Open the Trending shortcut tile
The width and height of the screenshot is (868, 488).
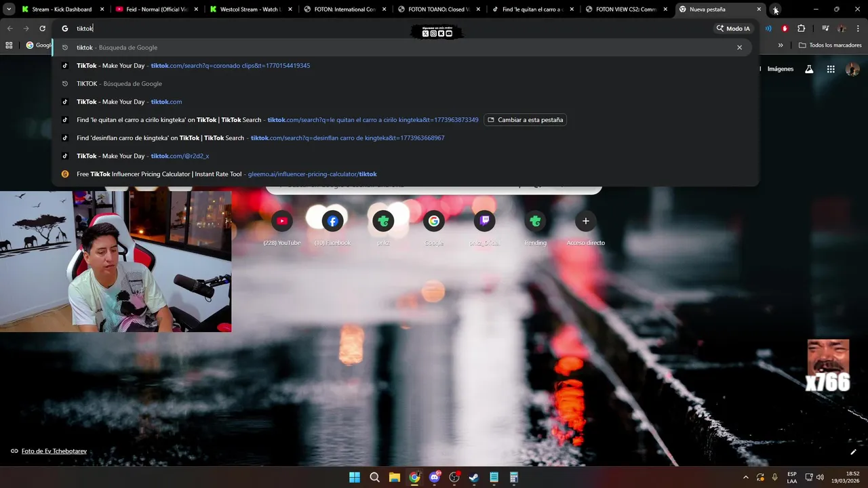tap(535, 228)
